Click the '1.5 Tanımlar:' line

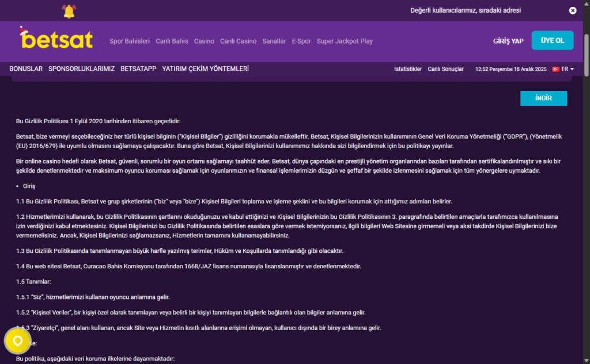(x=33, y=282)
